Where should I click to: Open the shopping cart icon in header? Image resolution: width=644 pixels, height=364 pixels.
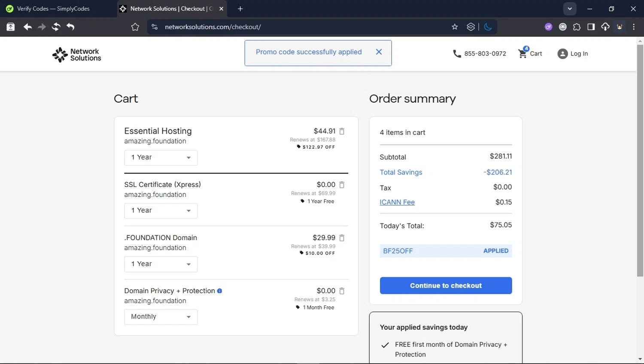522,53
